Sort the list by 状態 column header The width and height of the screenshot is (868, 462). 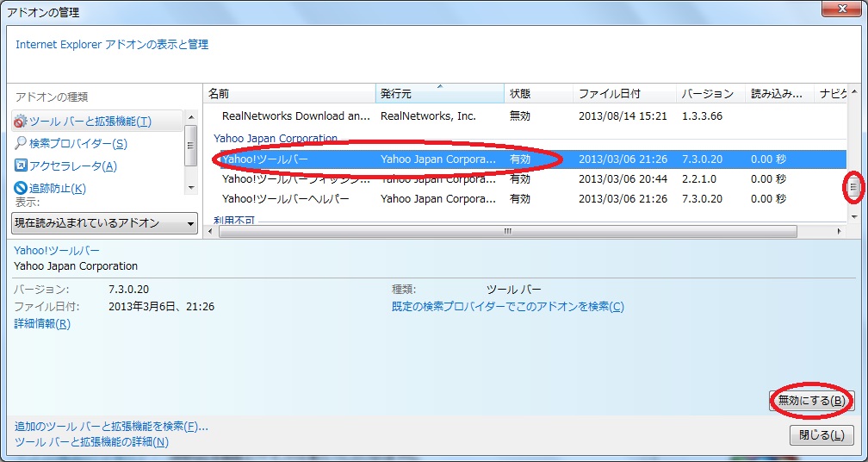point(538,94)
